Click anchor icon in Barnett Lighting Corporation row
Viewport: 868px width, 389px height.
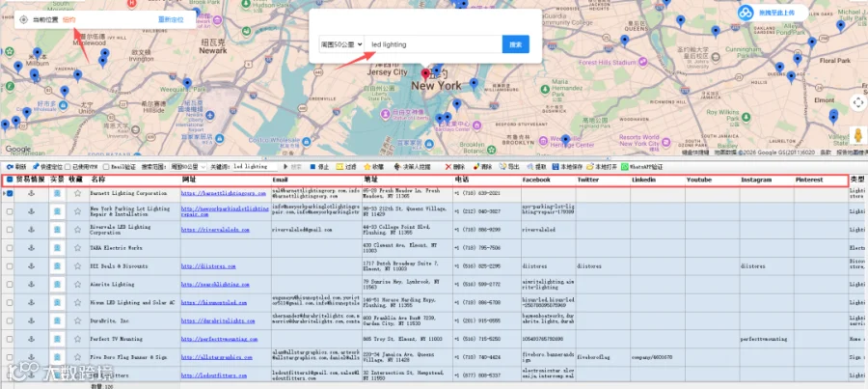[31, 193]
